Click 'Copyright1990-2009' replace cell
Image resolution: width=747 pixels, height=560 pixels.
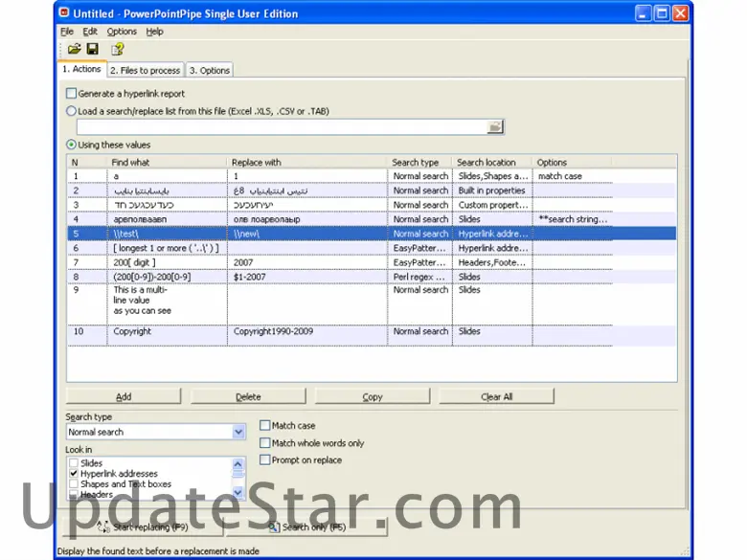point(307,336)
